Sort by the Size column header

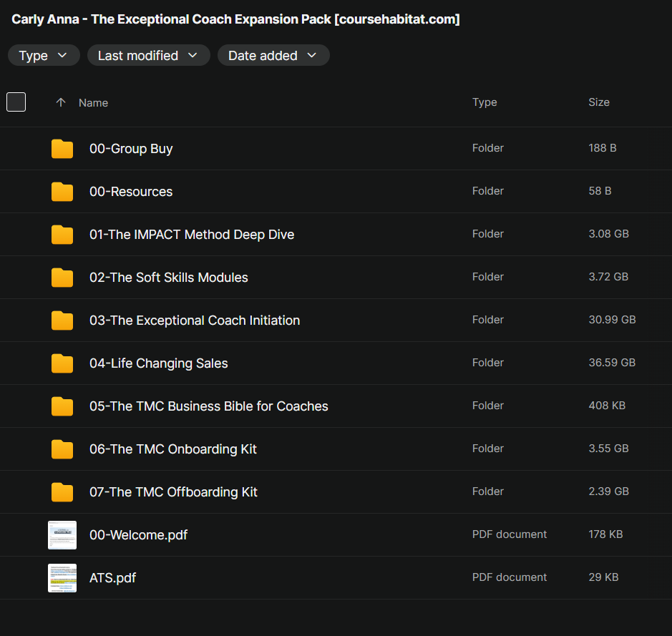pos(599,102)
